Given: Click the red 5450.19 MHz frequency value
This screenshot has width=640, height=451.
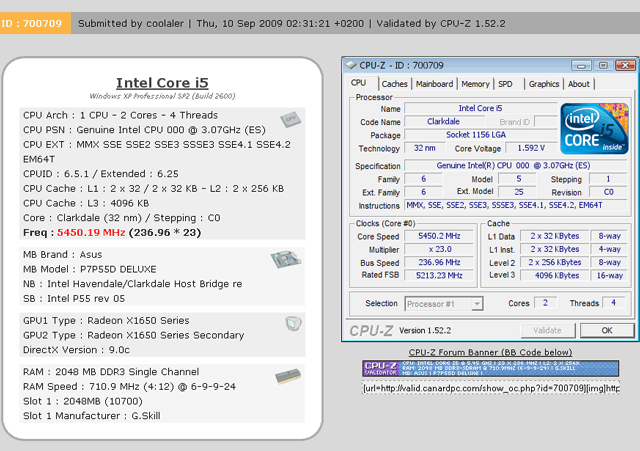Looking at the screenshot, I should [x=91, y=232].
